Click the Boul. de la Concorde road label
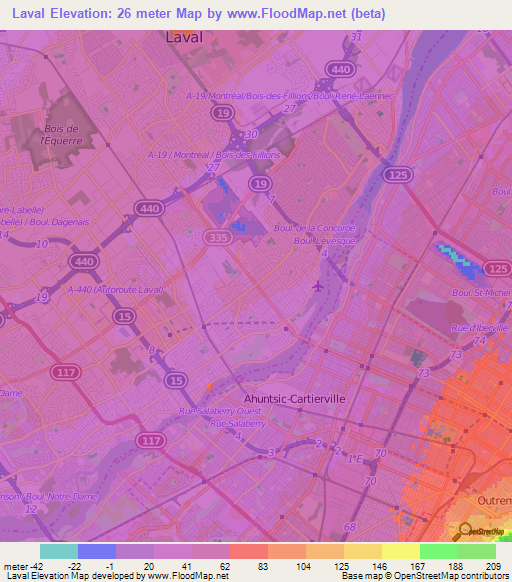Screen dimensions: 512x582 pyautogui.click(x=314, y=228)
